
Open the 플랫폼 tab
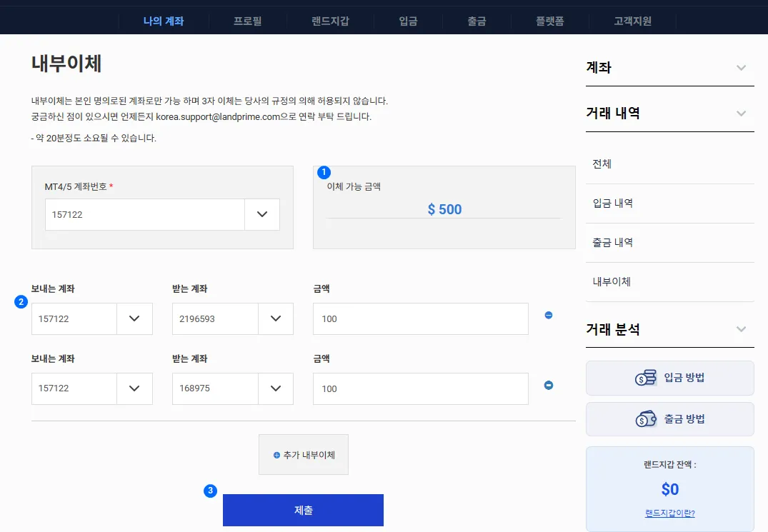click(x=549, y=21)
